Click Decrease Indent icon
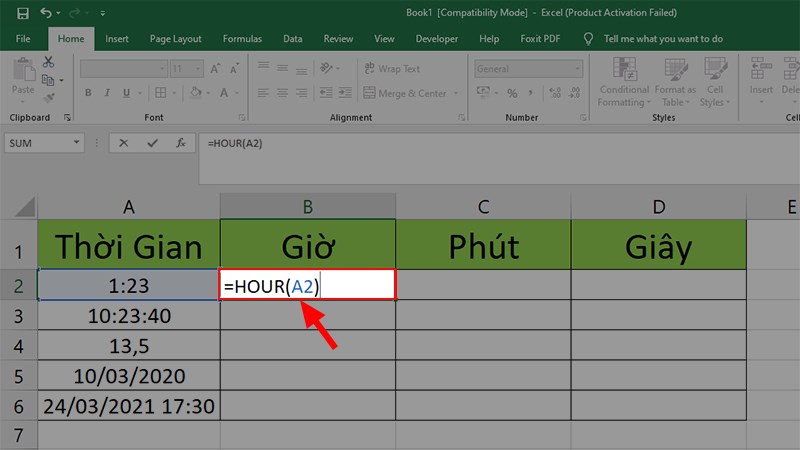The width and height of the screenshot is (800, 450). pos(326,93)
